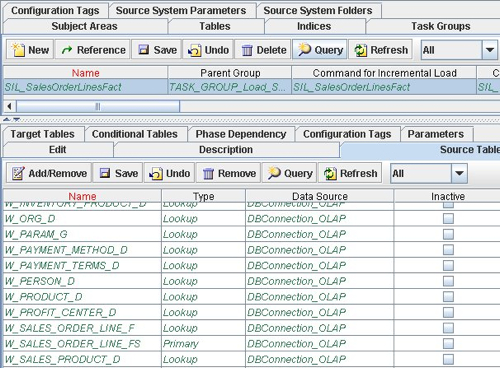Image resolution: width=500 pixels, height=368 pixels.
Task: Open the Subject Areas tab
Action: pos(85,26)
